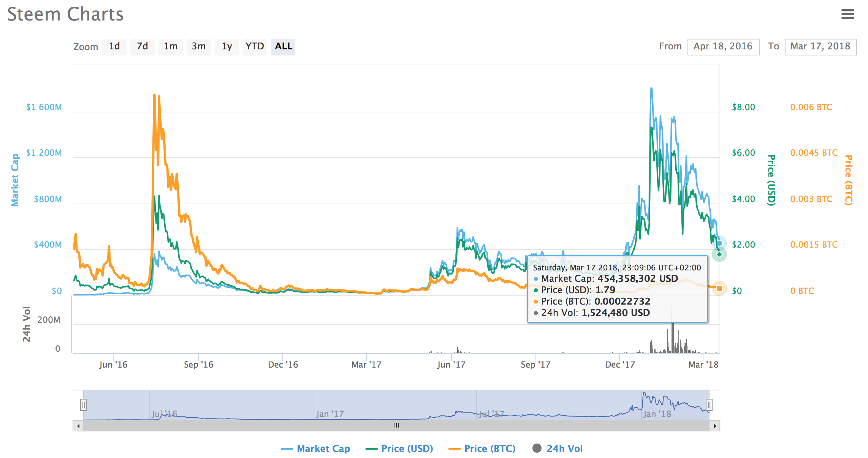868x458 pixels.
Task: Set zoom to 1m
Action: point(171,47)
